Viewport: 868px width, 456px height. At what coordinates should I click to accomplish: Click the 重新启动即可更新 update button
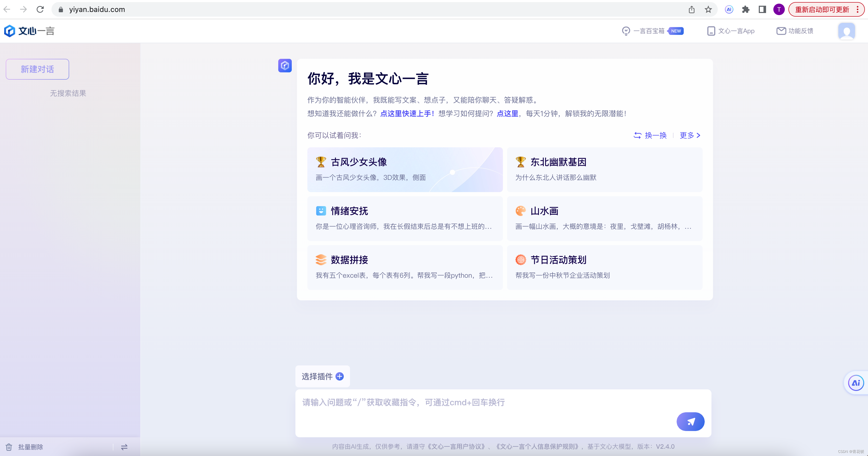click(822, 9)
